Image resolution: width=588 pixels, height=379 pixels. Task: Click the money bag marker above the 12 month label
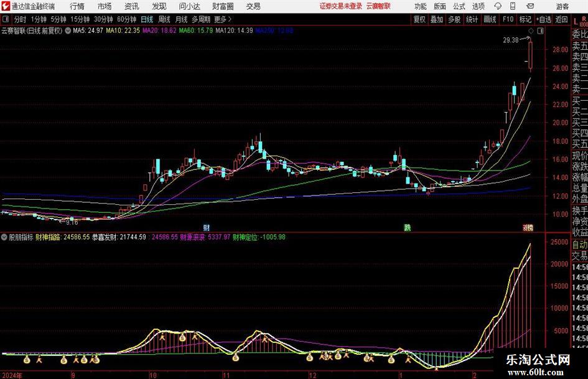coord(309,357)
